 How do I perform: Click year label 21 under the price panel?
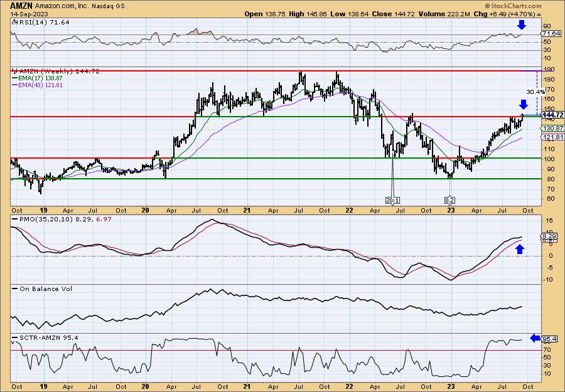(247, 210)
